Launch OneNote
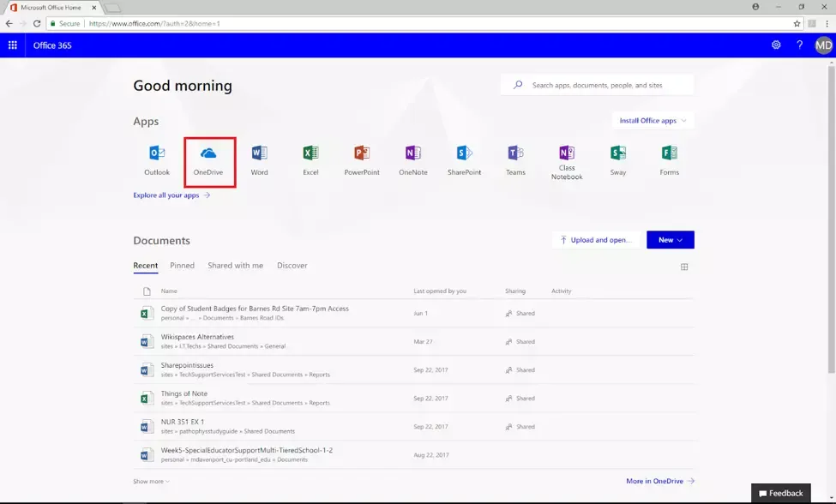 coord(413,160)
